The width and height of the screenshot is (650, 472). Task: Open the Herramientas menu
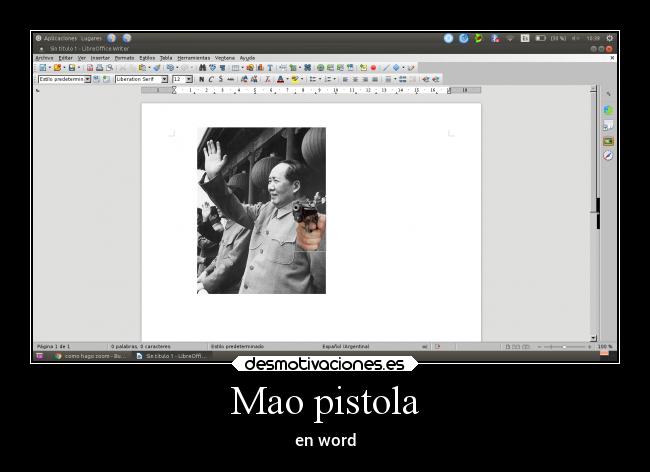(x=194, y=58)
